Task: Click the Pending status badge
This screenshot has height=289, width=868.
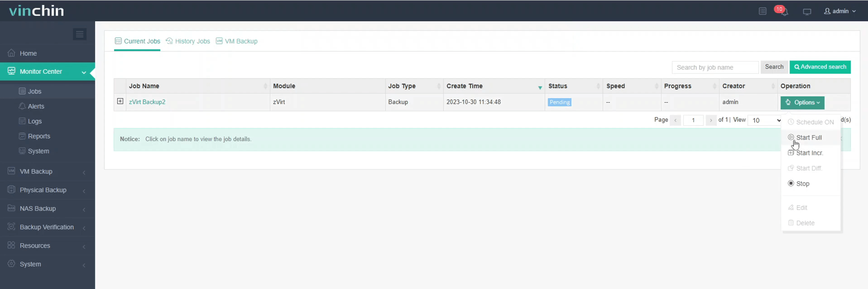Action: (560, 102)
